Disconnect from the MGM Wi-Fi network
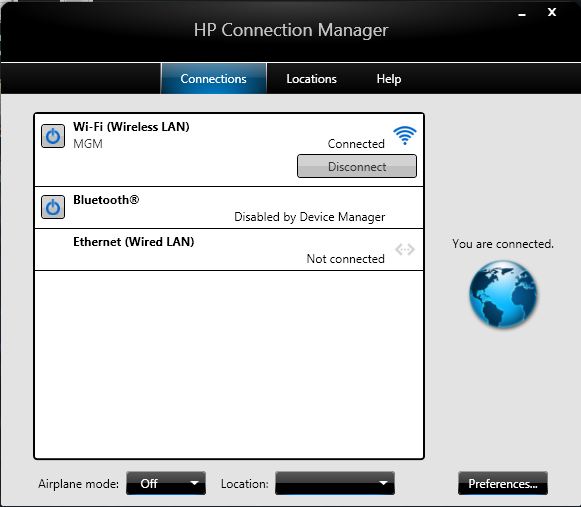This screenshot has width=581, height=507. click(x=357, y=166)
